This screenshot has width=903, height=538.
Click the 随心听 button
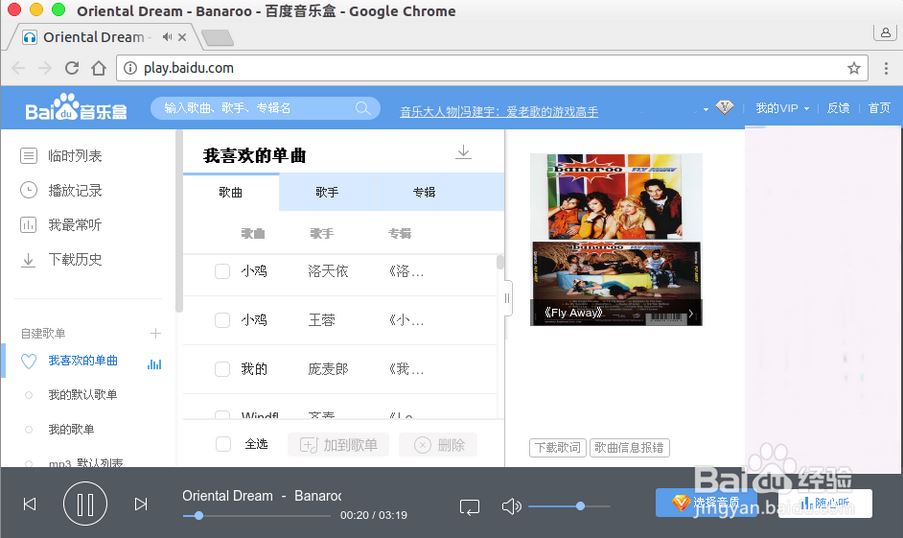pyautogui.click(x=825, y=503)
